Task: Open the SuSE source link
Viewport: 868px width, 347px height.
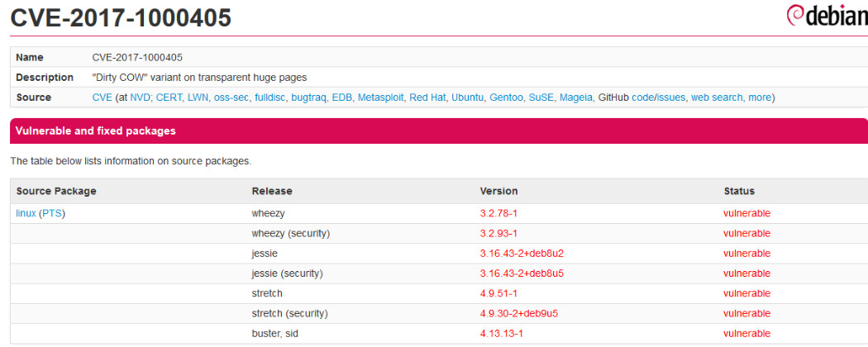Action: tap(541, 97)
